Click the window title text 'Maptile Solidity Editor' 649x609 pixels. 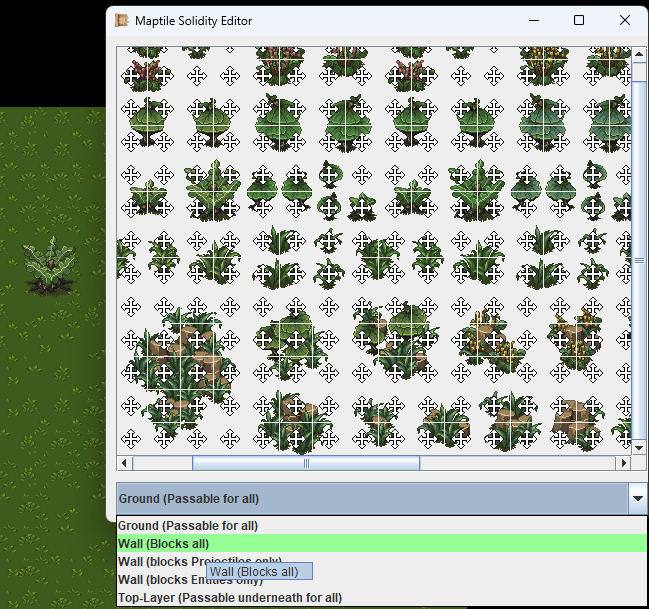click(194, 20)
